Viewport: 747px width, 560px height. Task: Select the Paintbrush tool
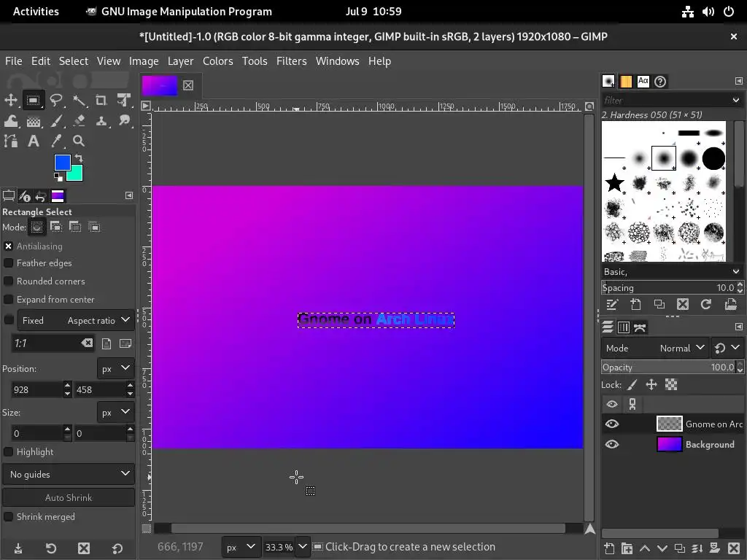[56, 121]
